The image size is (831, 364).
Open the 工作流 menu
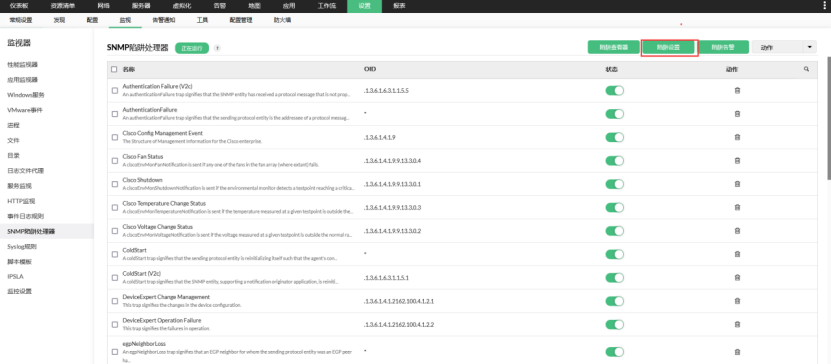326,6
